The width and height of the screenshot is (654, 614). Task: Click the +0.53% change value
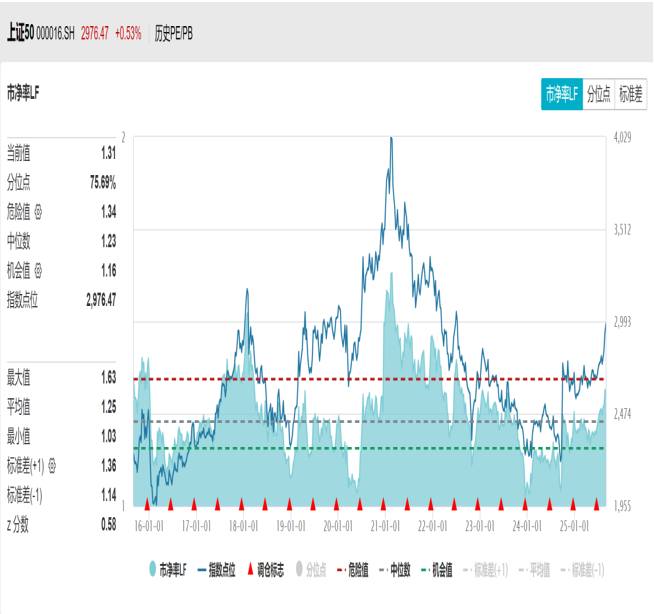(x=128, y=33)
